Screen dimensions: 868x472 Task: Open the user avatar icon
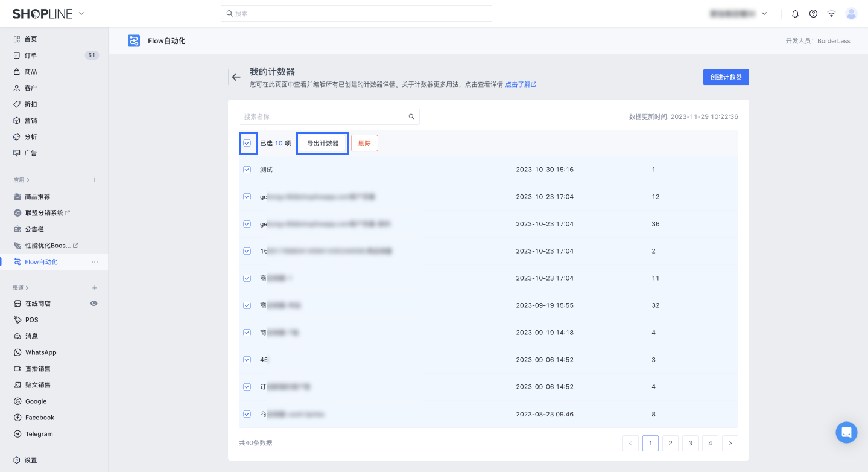(x=851, y=14)
